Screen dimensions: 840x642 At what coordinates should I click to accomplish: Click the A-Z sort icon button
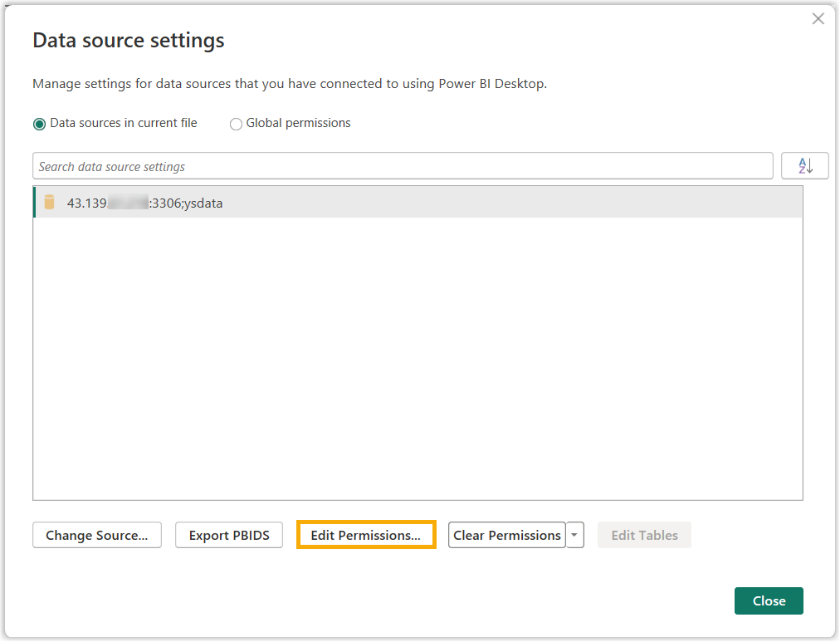804,166
